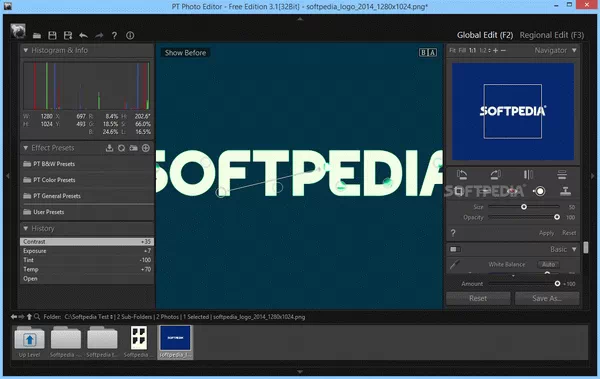
Task: Select the red-eye removal tool icon
Action: pos(512,191)
